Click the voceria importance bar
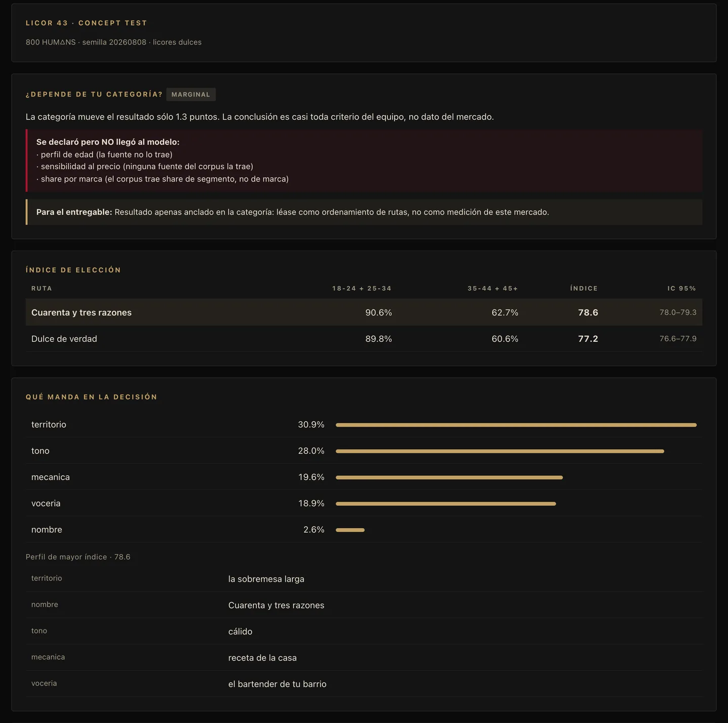728x723 pixels. click(x=446, y=504)
